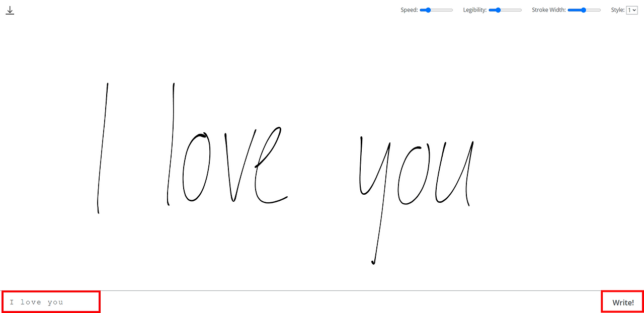Click the Stroke Width slider track
The width and height of the screenshot is (644, 313).
tap(594, 10)
